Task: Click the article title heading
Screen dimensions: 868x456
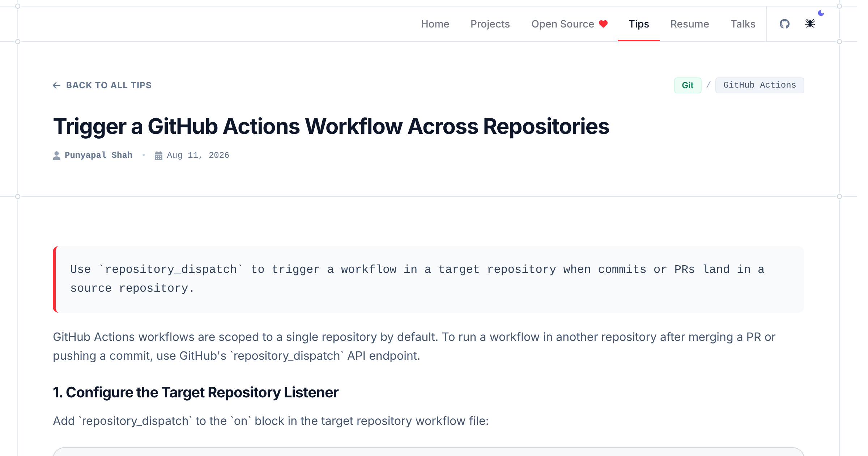Action: click(x=331, y=126)
